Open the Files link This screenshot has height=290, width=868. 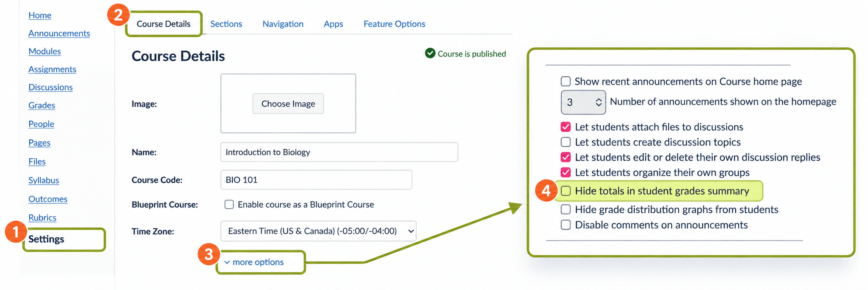[x=37, y=162]
